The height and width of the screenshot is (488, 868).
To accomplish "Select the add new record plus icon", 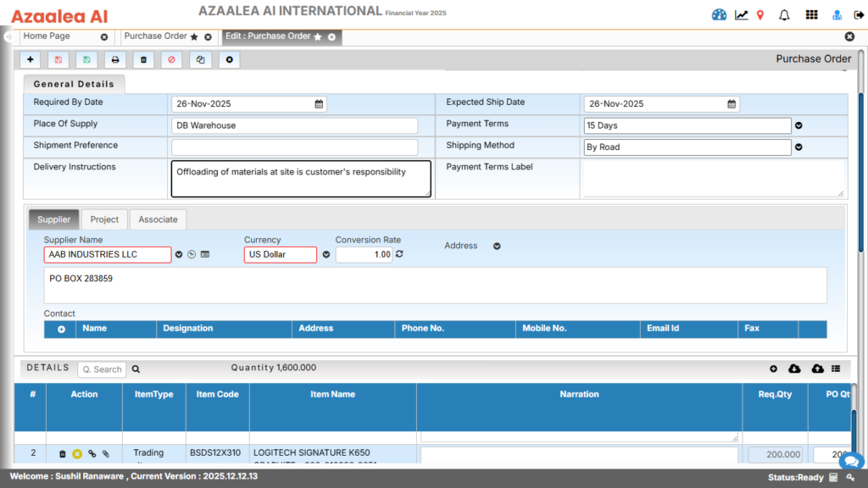I will [x=30, y=59].
